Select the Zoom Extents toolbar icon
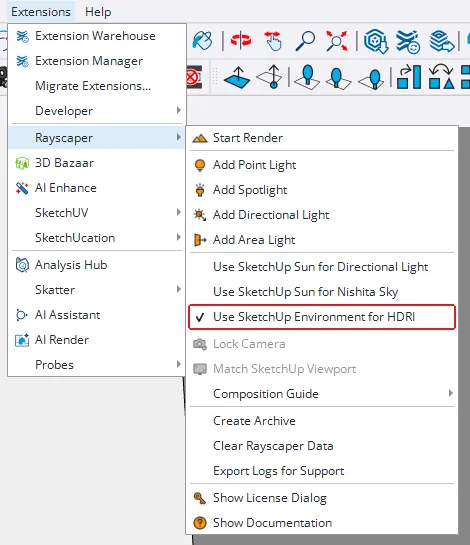Screen dimensions: 470x545 336,41
